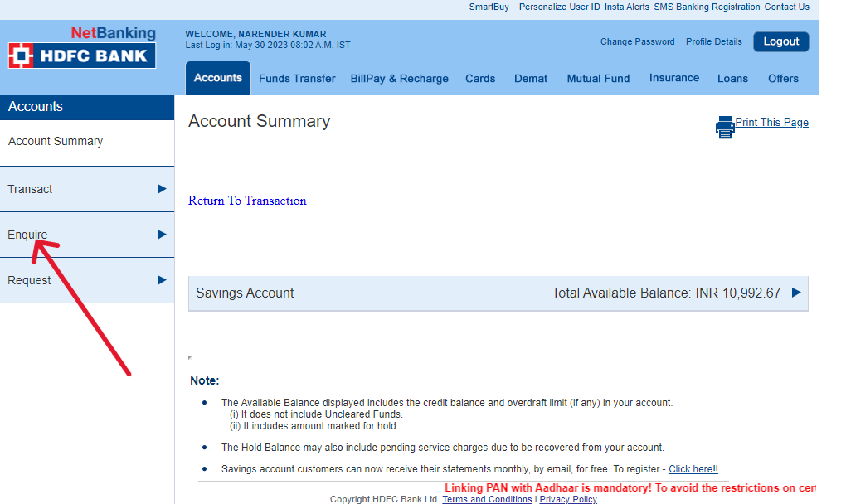The image size is (846, 504).
Task: Open the Funds Transfer tab
Action: (297, 79)
